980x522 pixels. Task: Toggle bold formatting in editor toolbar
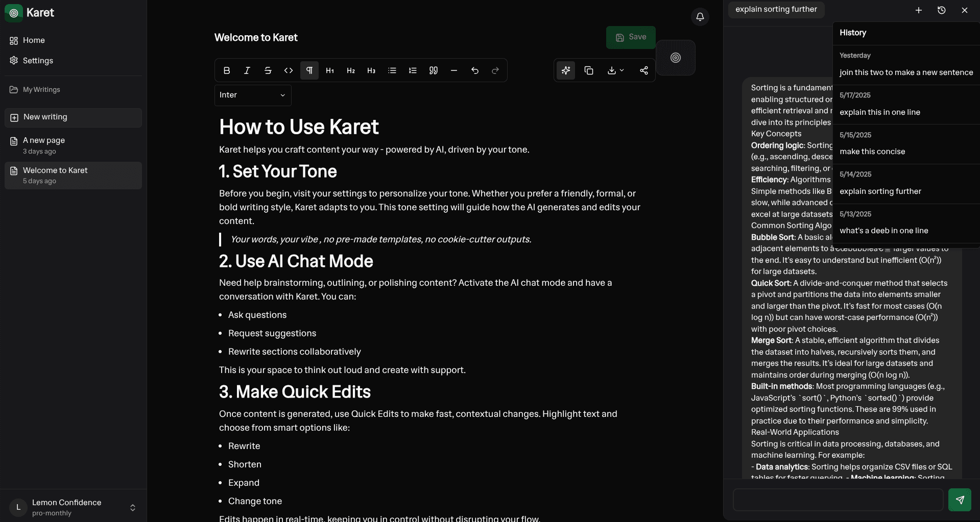click(x=227, y=70)
